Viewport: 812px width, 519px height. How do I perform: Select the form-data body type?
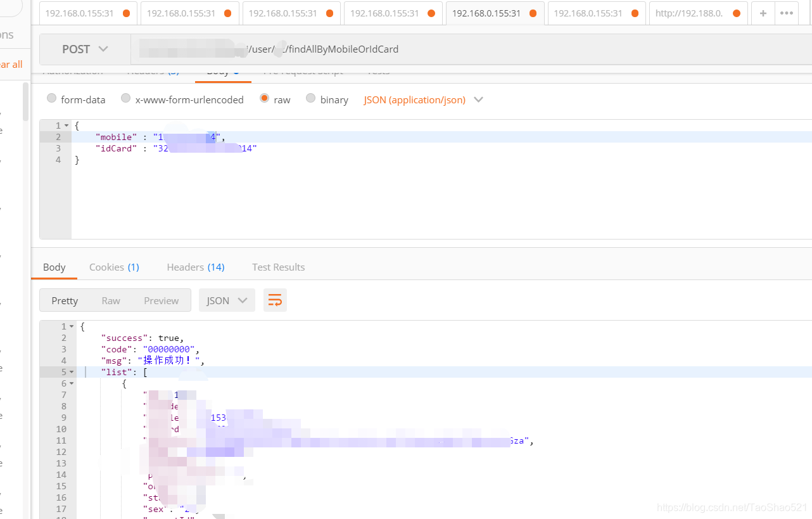tap(76, 99)
